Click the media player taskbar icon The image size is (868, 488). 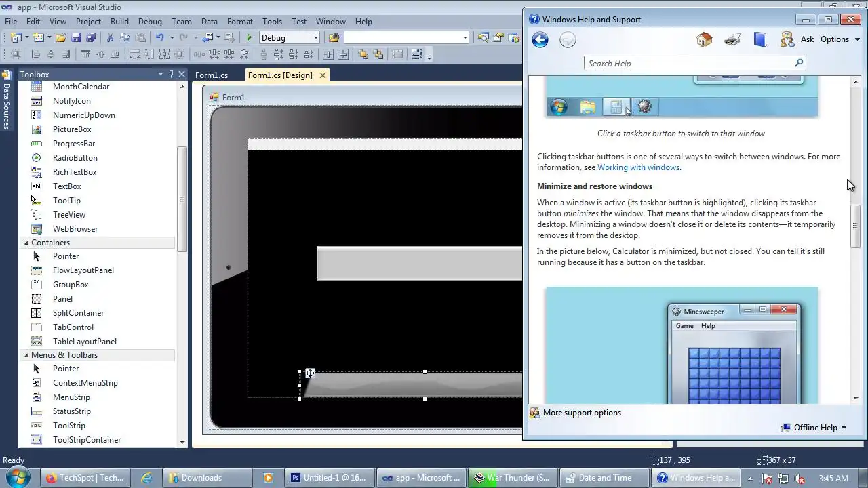[x=268, y=478]
